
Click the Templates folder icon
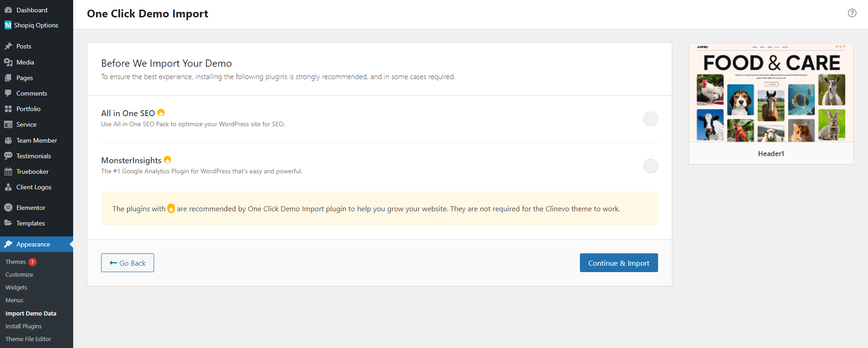pos(8,223)
